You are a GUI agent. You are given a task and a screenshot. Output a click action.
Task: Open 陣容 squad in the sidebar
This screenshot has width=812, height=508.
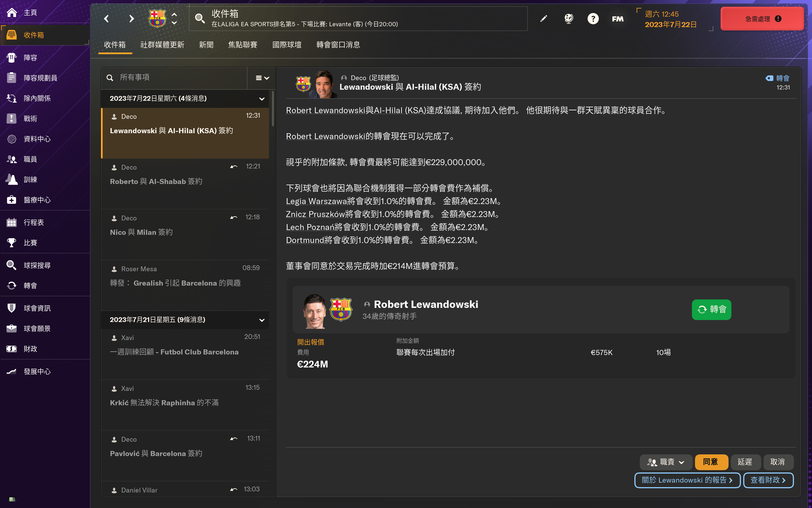45,58
